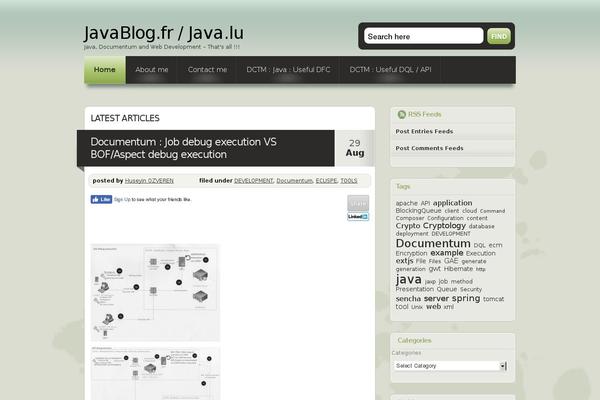The height and width of the screenshot is (400, 600).
Task: Open DCTM : Useful DQL / API menu
Action: pyautogui.click(x=390, y=70)
